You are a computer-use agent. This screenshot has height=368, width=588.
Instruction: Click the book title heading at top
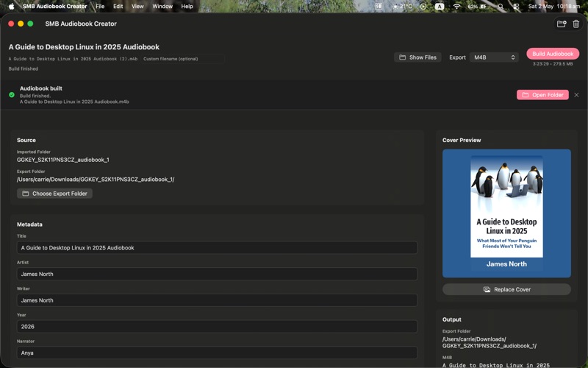(84, 47)
